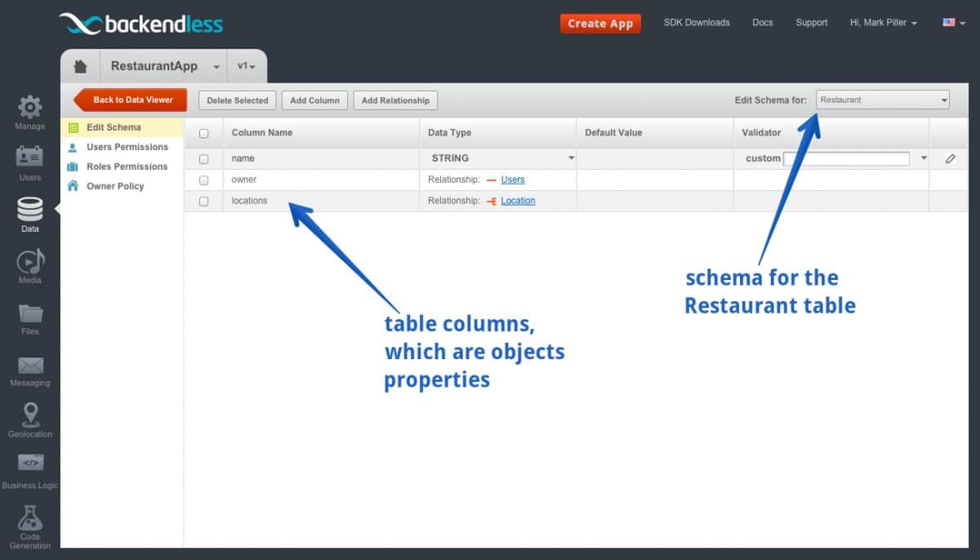980x560 pixels.
Task: Go to the Users sidebar icon
Action: (29, 158)
